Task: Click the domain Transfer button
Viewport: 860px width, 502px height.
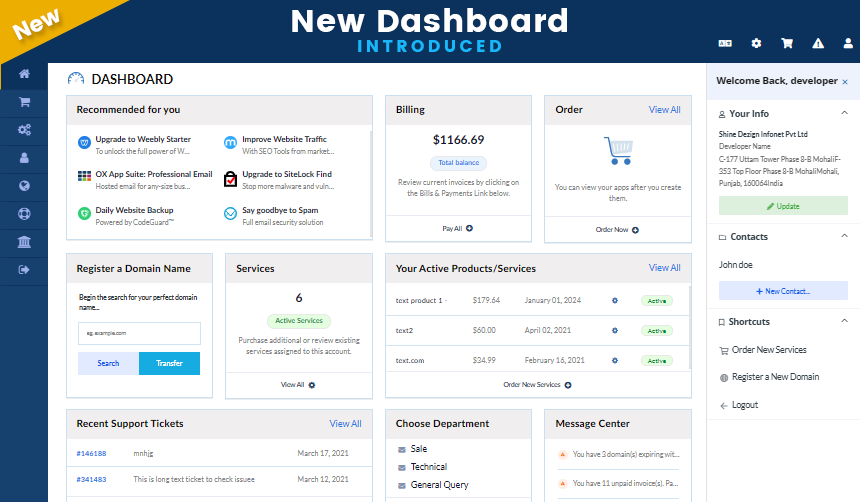Action: 169,363
